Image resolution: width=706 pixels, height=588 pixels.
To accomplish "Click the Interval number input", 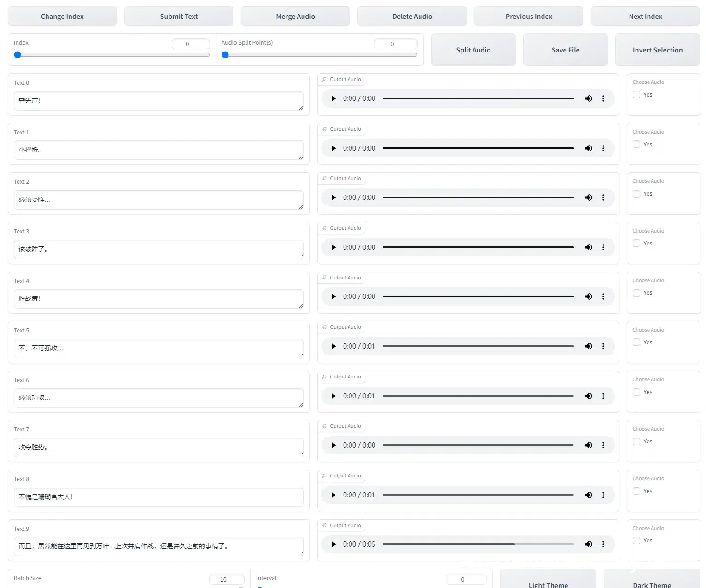I will tap(466, 579).
